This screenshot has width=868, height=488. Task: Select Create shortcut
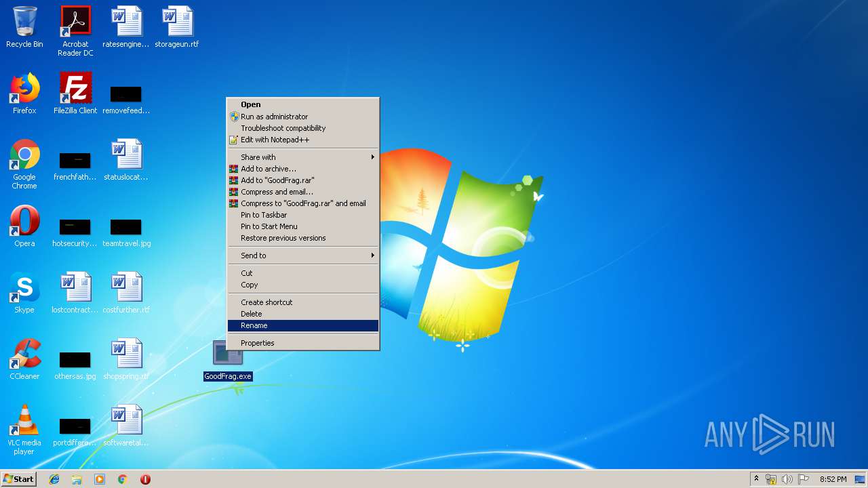coord(302,302)
